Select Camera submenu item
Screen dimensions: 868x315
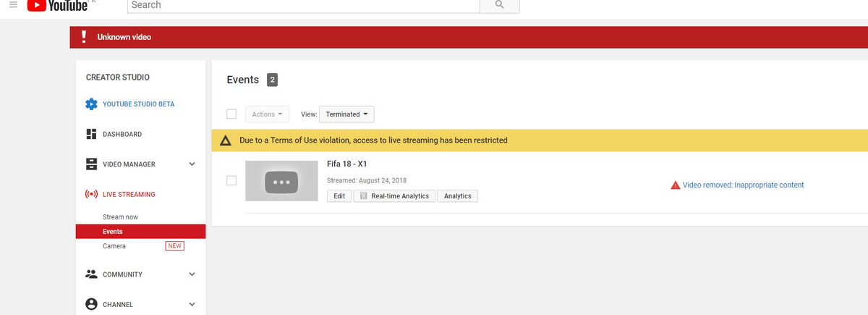114,246
